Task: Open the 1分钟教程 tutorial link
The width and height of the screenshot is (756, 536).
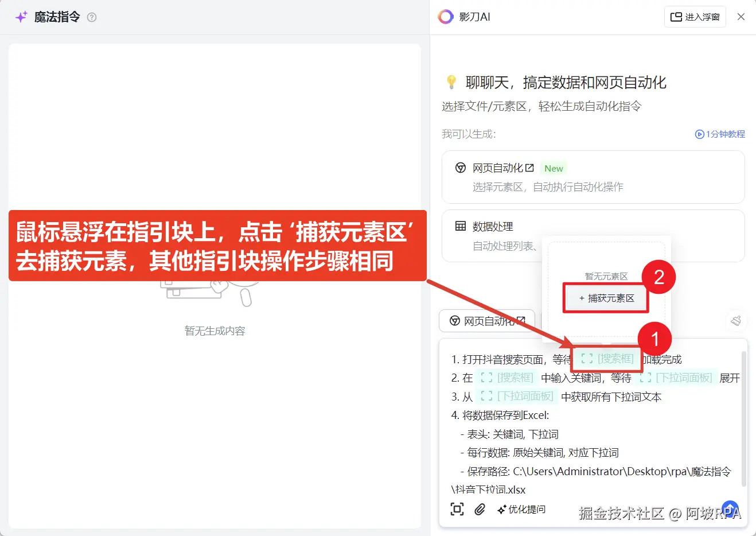Action: (x=720, y=134)
